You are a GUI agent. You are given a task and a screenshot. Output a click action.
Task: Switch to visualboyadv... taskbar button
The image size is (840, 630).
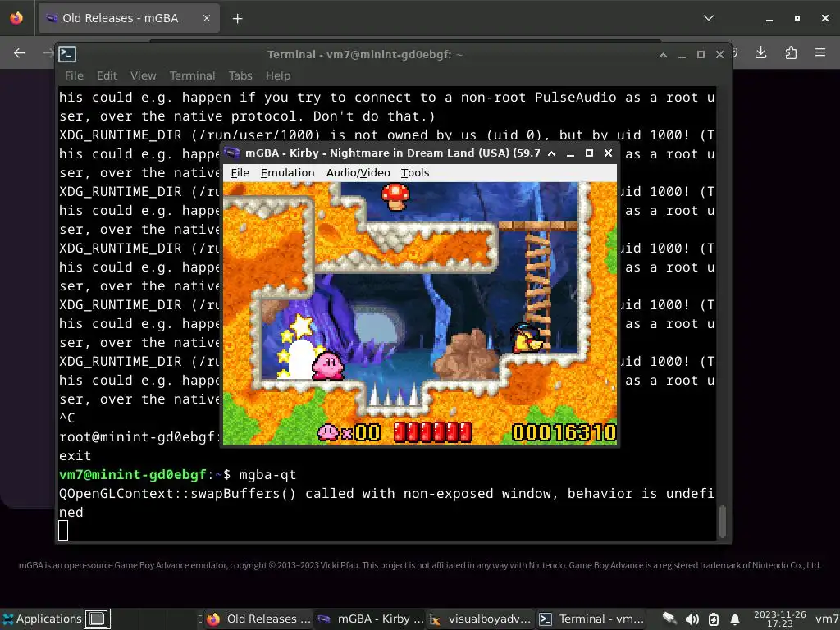click(x=481, y=619)
